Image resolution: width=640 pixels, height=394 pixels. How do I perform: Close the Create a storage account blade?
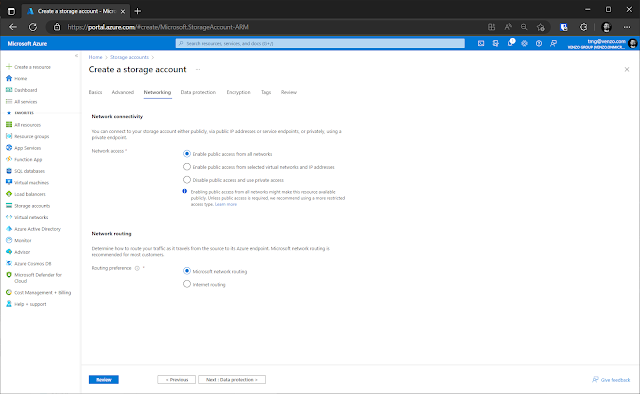pyautogui.click(x=627, y=70)
